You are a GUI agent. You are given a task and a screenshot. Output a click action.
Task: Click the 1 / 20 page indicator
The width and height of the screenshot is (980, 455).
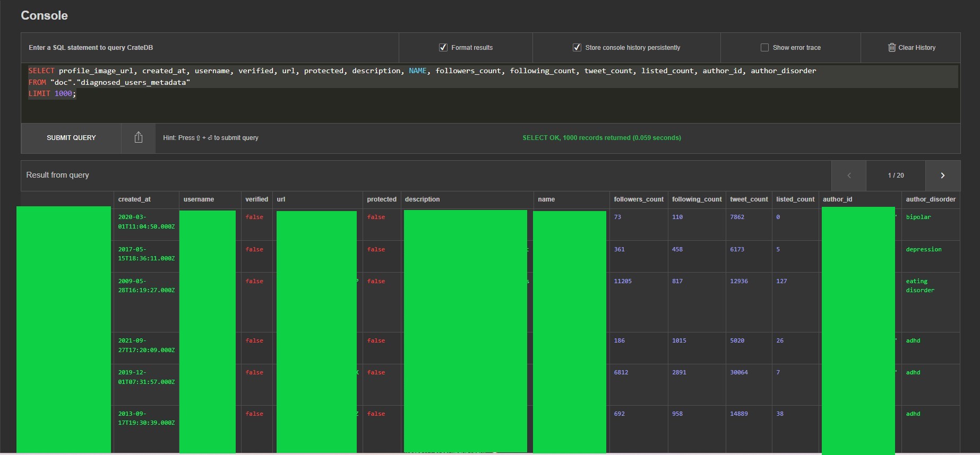click(x=896, y=176)
